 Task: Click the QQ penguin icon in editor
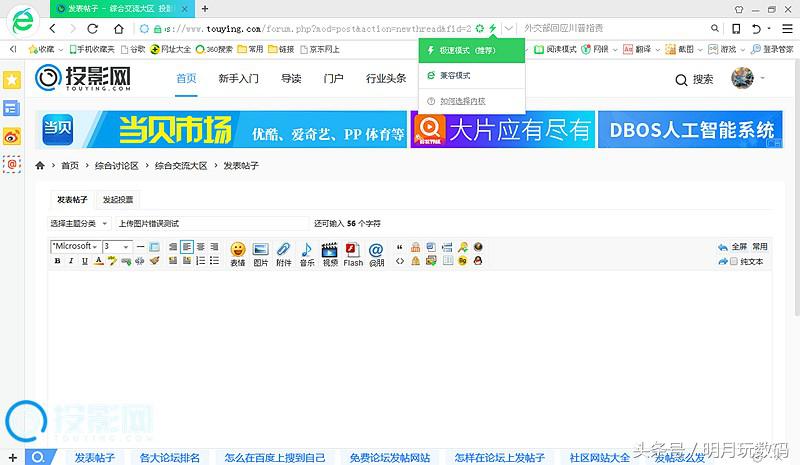pos(478,261)
